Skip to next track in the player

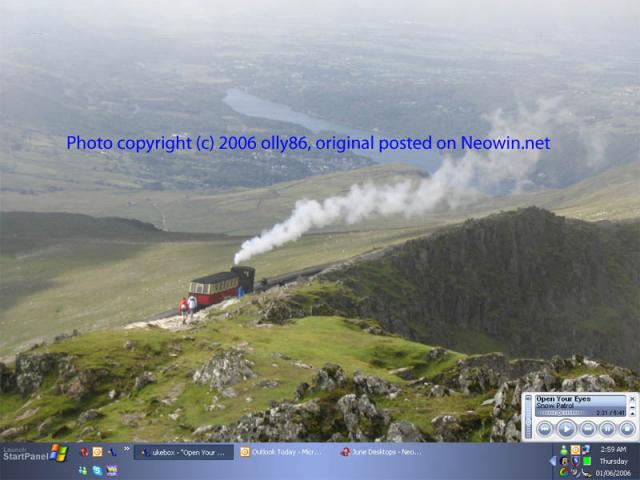[x=587, y=429]
